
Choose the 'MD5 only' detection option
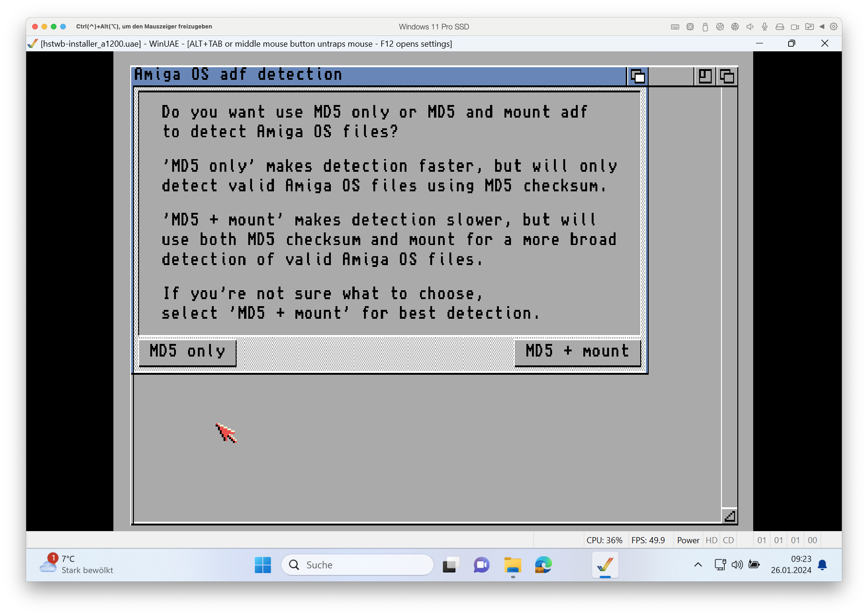[x=187, y=352]
